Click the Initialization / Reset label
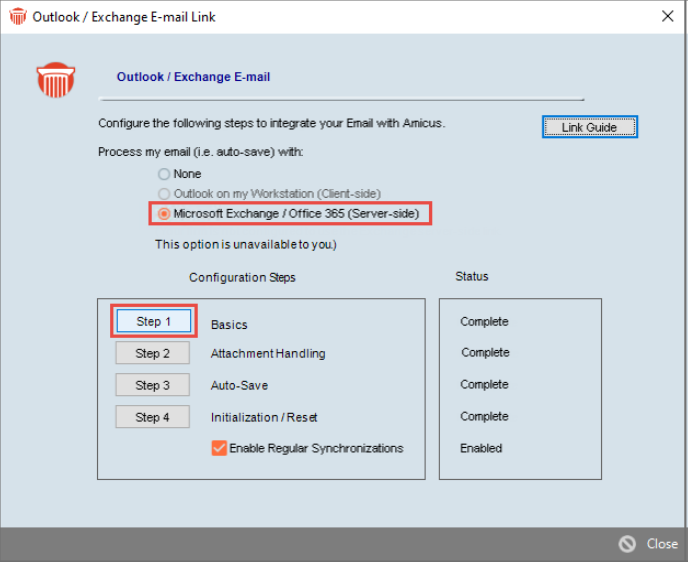 pyautogui.click(x=264, y=418)
